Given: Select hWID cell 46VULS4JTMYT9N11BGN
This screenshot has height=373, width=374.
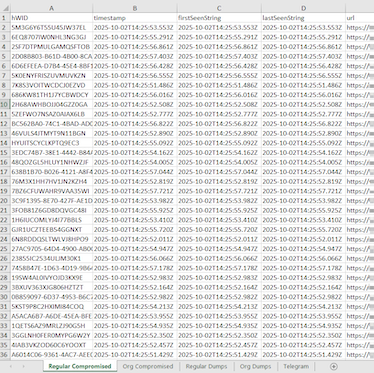Looking at the screenshot, I should click(x=51, y=133).
